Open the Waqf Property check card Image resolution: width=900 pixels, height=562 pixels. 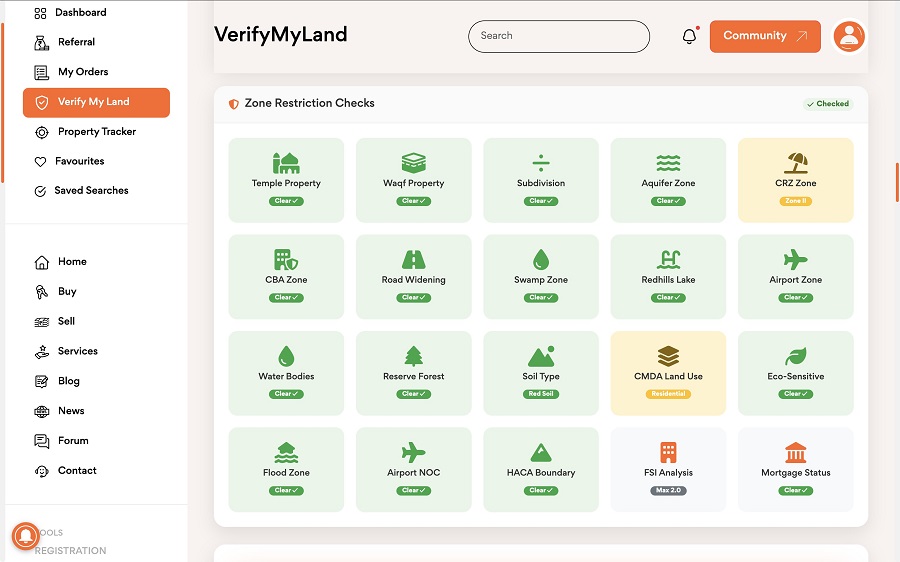pyautogui.click(x=413, y=180)
